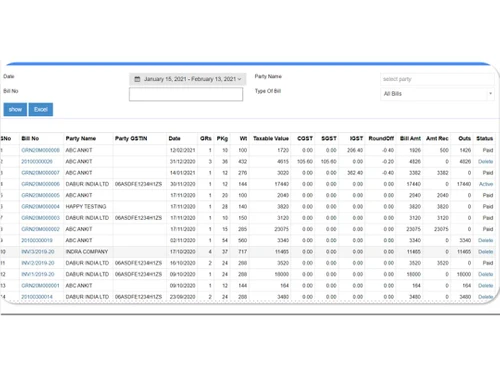
Task: Click the INDRA COMPANY party name cell
Action: pos(87,252)
